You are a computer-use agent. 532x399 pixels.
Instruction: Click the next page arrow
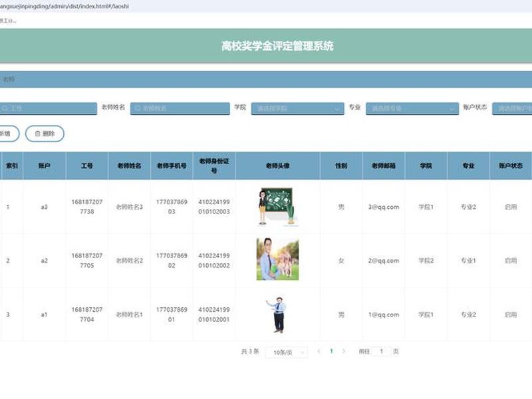pos(344,352)
